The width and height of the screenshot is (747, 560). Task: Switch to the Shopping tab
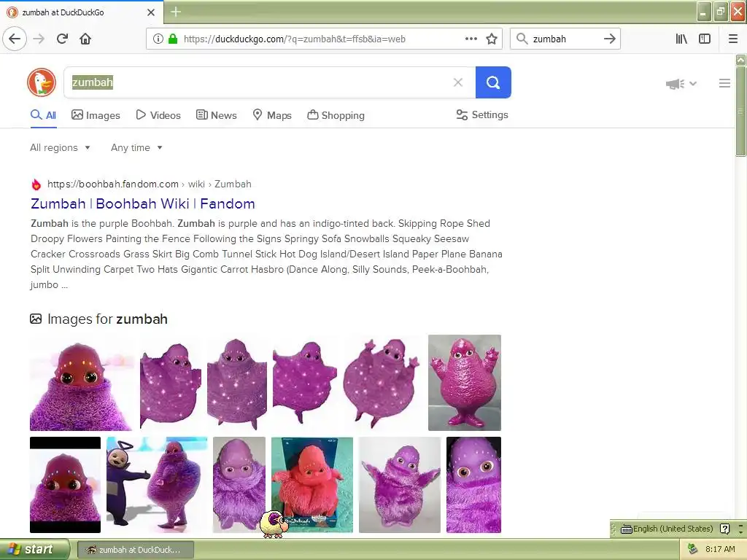pos(336,115)
